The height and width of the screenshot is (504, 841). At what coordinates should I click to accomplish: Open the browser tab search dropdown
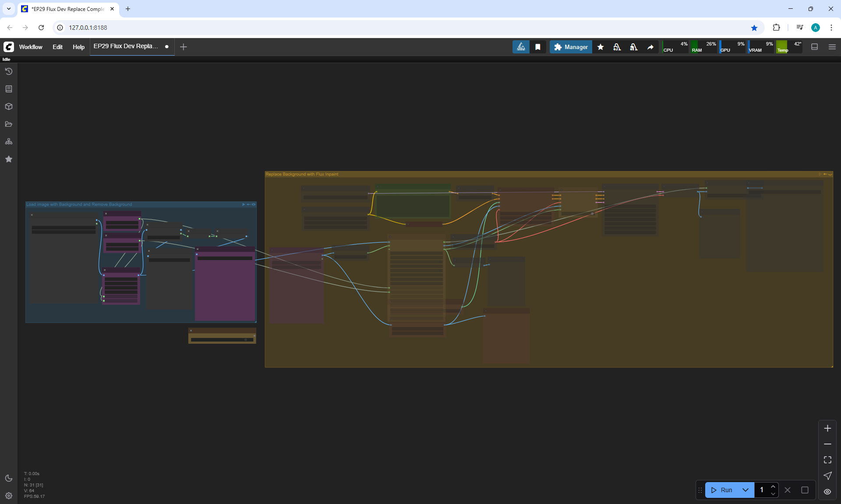(x=9, y=9)
